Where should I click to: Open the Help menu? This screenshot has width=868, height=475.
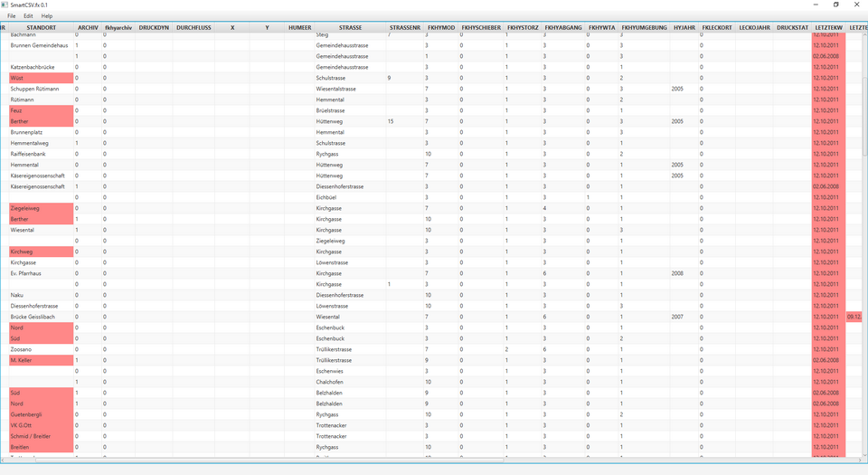[x=47, y=16]
